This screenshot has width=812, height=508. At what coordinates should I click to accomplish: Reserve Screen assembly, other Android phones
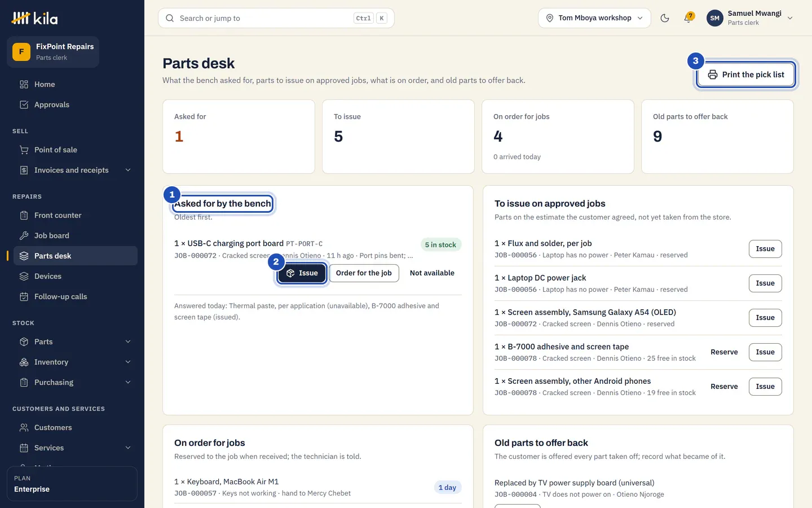tap(724, 387)
